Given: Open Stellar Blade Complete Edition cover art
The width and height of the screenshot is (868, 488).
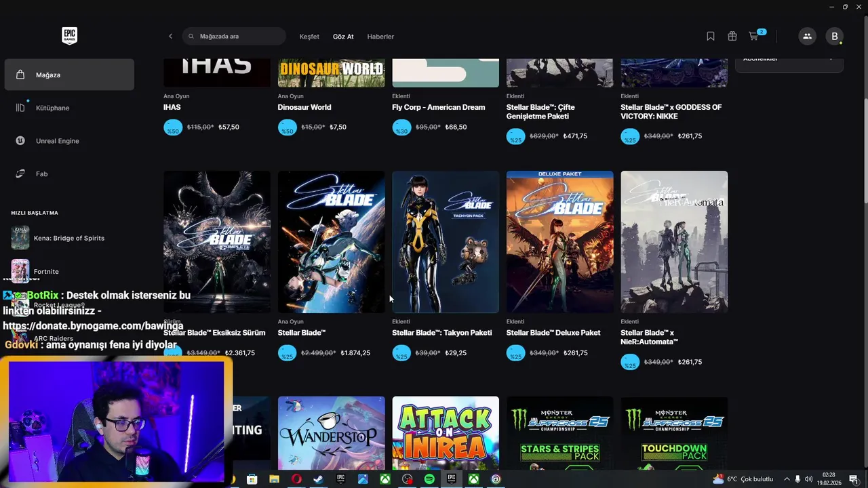Looking at the screenshot, I should click(217, 242).
